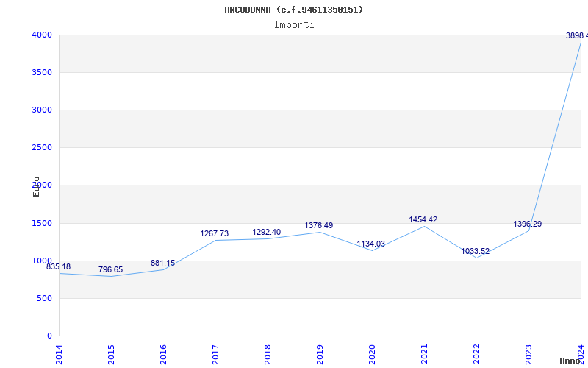Select the 796.65 data label
This screenshot has width=588, height=368.
111,269
